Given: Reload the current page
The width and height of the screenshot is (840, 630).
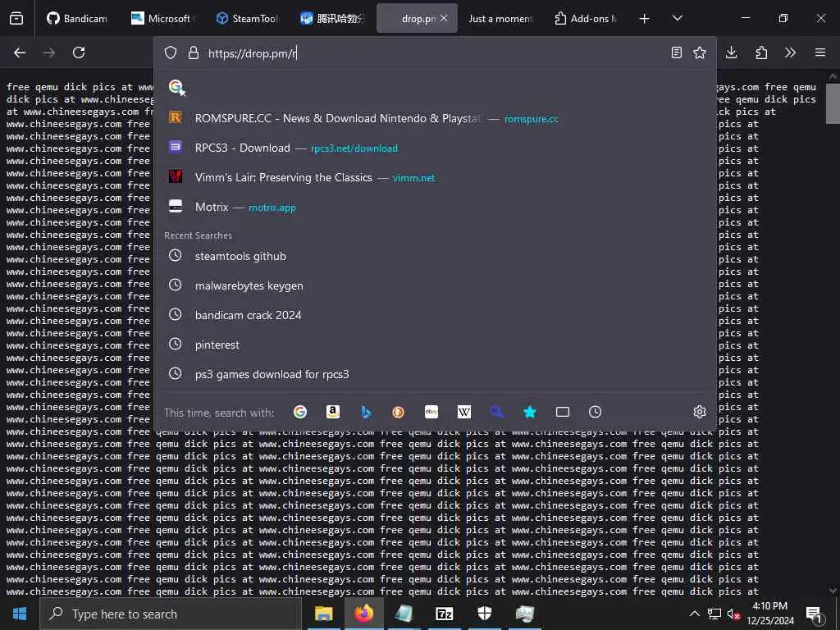Looking at the screenshot, I should click(x=79, y=52).
